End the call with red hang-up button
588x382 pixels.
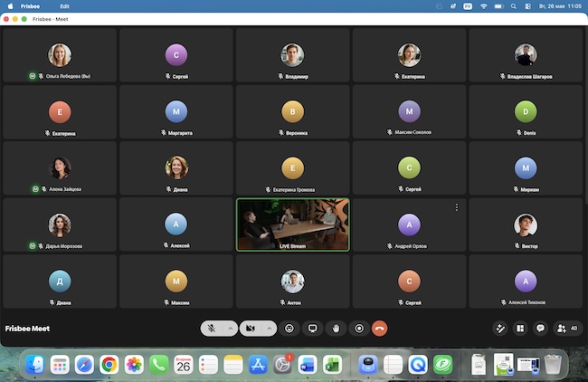(380, 329)
